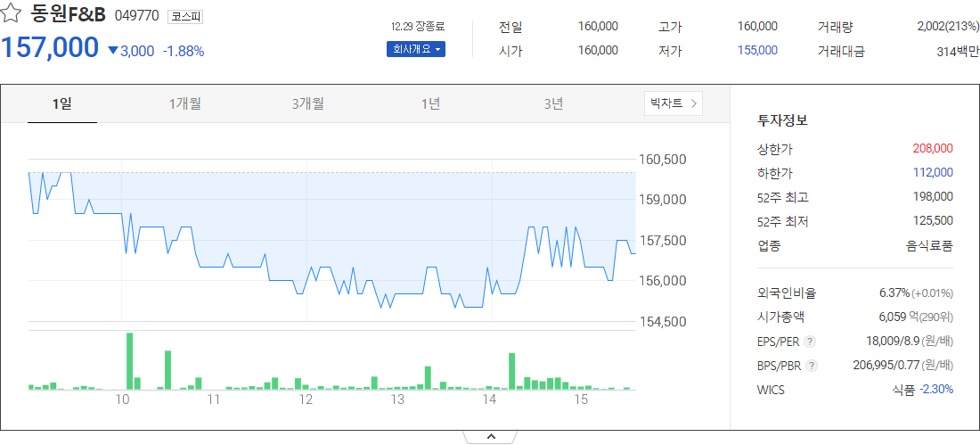This screenshot has width=980, height=445.
Task: Click the BPS/PBR help question mark icon
Action: click(812, 366)
